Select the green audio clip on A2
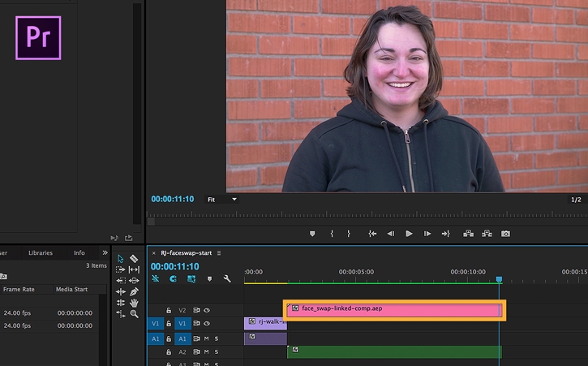The image size is (588, 366). click(x=394, y=351)
